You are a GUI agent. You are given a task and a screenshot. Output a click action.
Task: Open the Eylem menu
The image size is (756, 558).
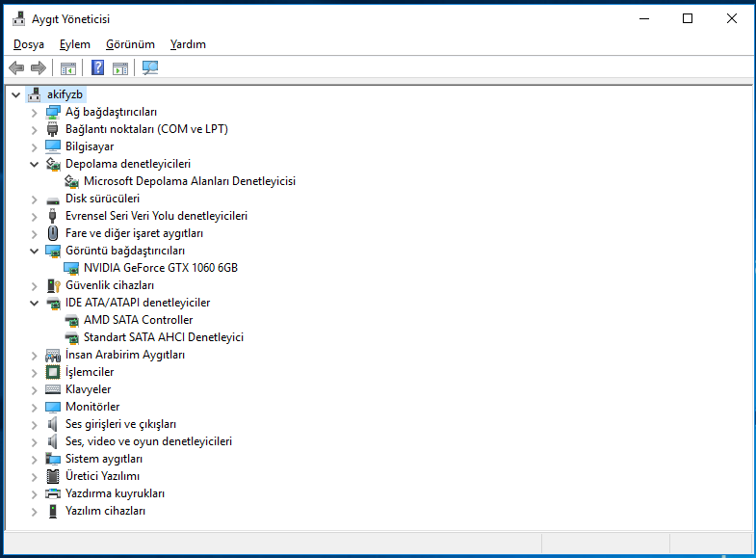click(x=74, y=44)
